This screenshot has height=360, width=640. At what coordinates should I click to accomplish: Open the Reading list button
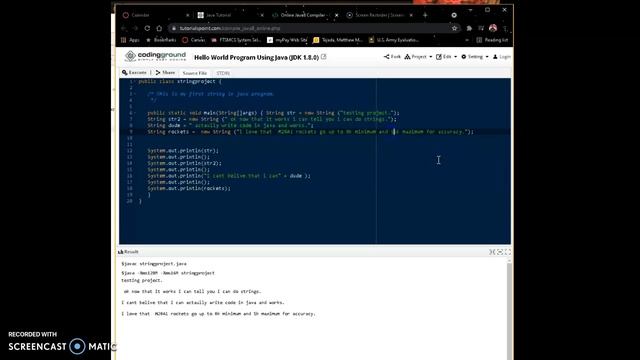click(492, 40)
